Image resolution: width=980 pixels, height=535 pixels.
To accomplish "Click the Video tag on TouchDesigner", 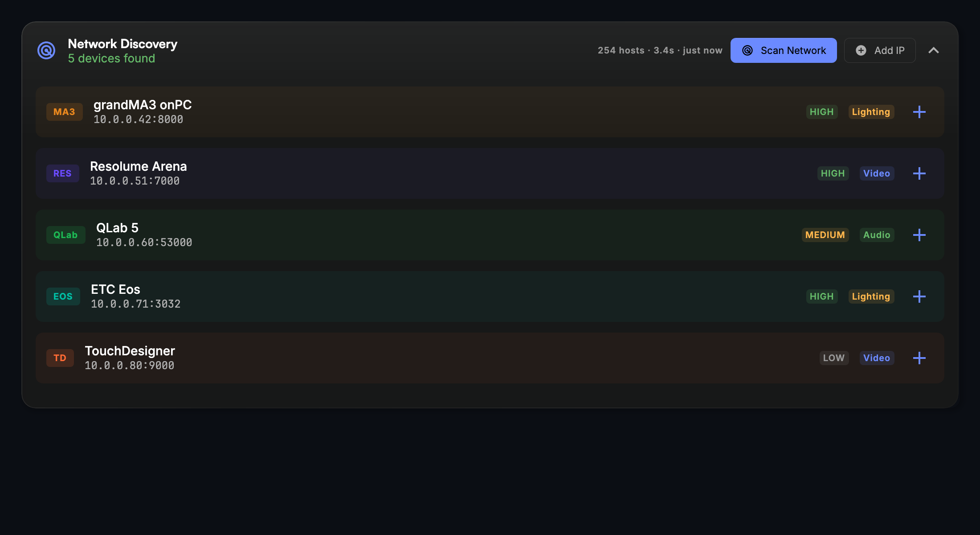I will 877,358.
